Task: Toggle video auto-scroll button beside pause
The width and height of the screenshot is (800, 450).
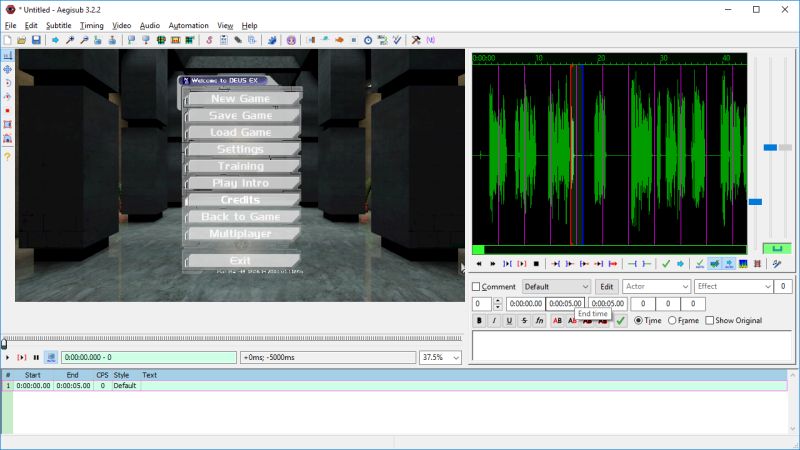Action: click(51, 357)
